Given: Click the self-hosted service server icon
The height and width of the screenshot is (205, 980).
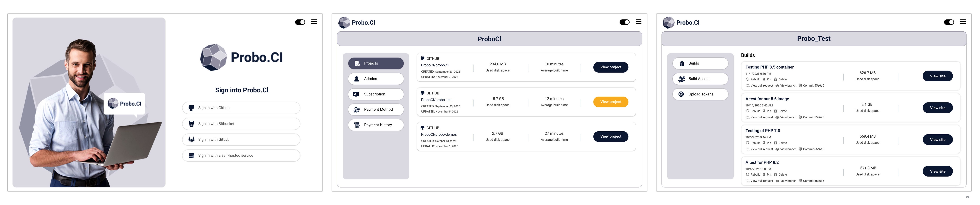Looking at the screenshot, I should (191, 156).
